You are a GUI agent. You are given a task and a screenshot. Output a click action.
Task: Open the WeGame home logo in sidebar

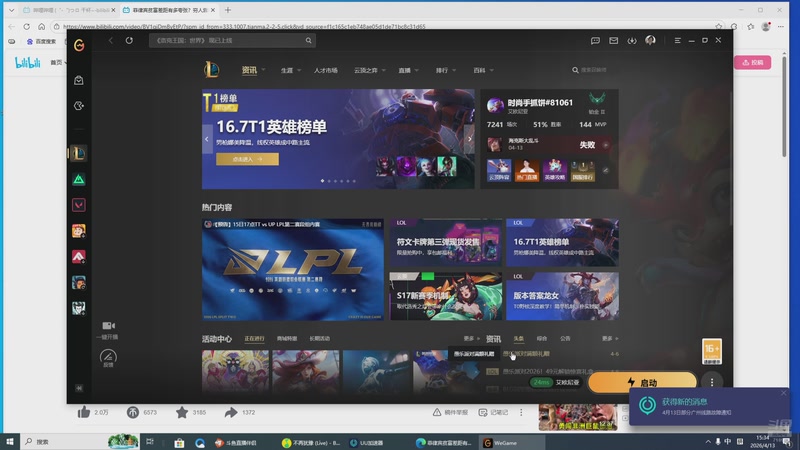point(79,45)
